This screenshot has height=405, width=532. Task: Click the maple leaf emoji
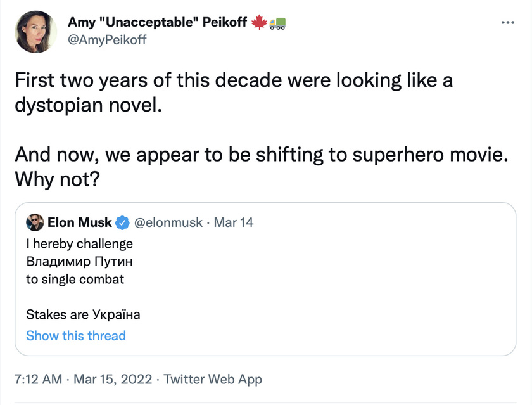click(x=259, y=22)
